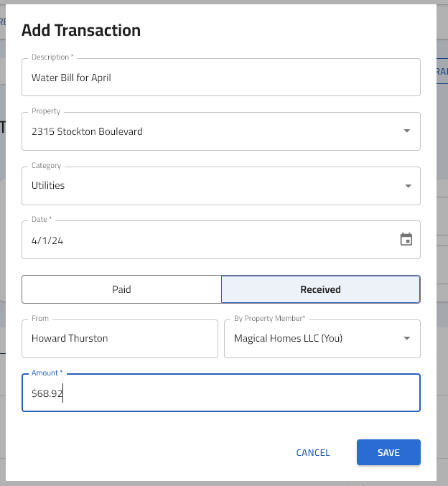This screenshot has height=486, width=448.
Task: Select the Received toggle option
Action: (321, 289)
